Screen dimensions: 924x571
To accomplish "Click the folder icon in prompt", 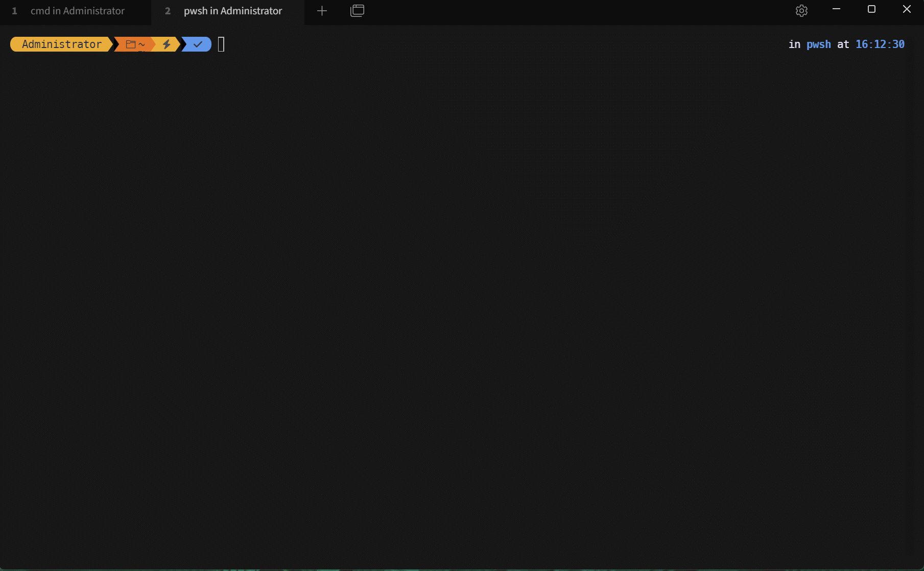I will [x=131, y=44].
